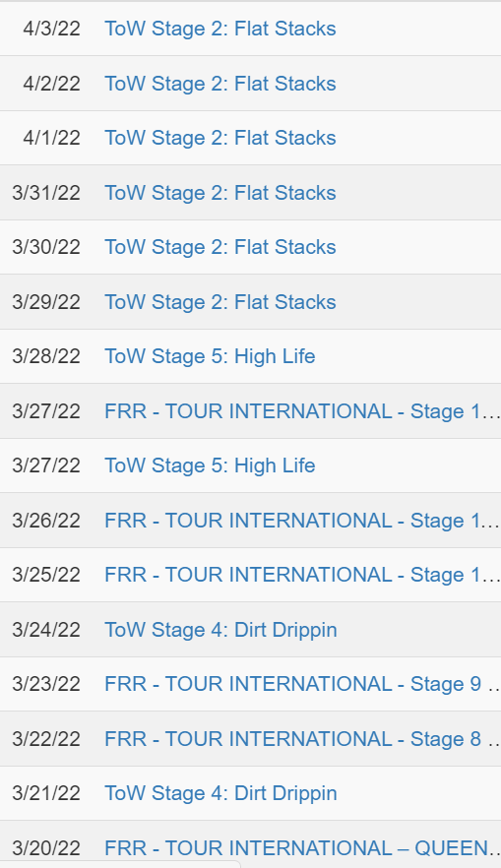The height and width of the screenshot is (868, 501).
Task: Open the 3/21/22 ToW Stage 4: Dirt Drippin link
Action: click(x=220, y=793)
